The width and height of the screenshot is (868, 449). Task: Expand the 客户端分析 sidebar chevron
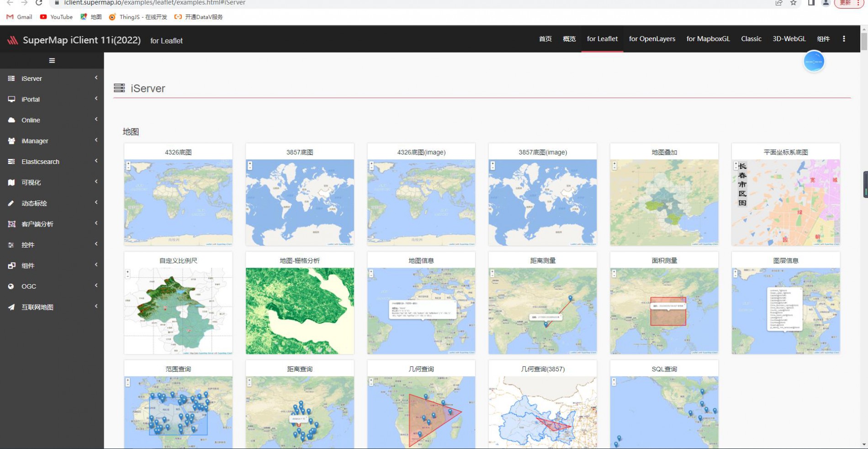pos(96,223)
